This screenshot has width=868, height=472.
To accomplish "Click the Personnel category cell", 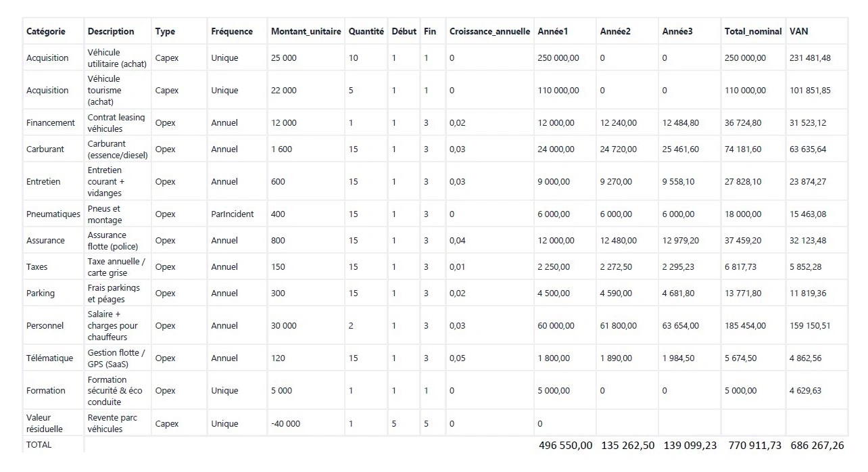I will tap(45, 326).
